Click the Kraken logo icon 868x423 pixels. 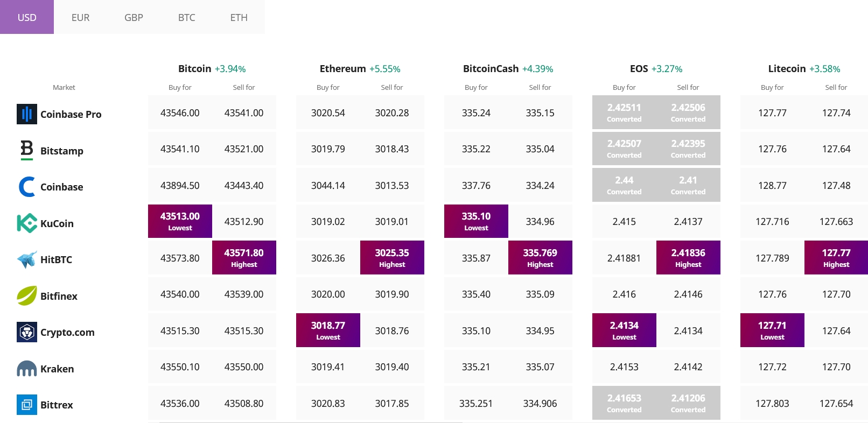pyautogui.click(x=27, y=369)
